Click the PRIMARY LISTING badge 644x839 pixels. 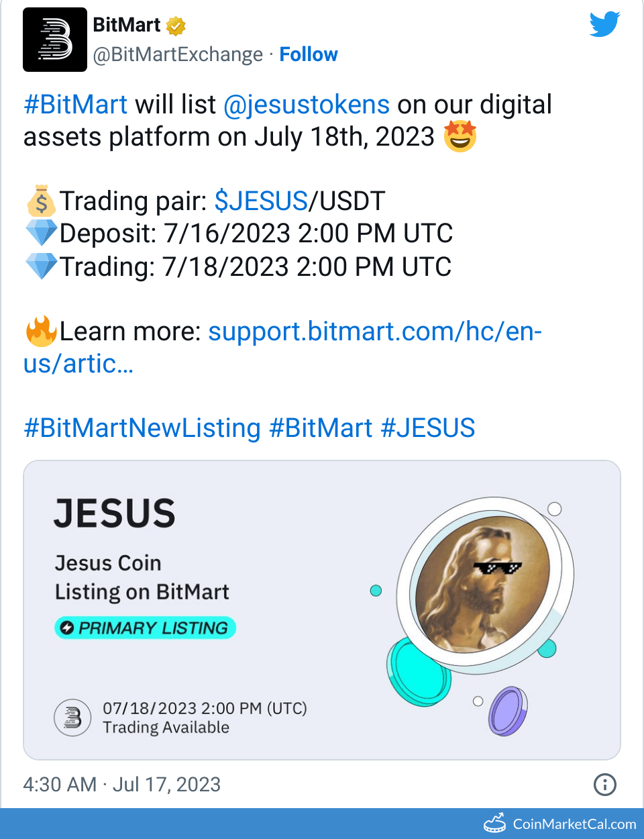tap(145, 628)
